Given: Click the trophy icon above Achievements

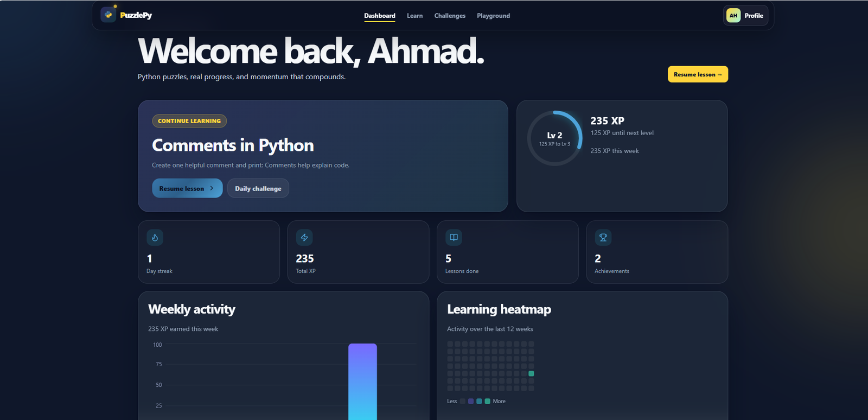Looking at the screenshot, I should (x=603, y=238).
